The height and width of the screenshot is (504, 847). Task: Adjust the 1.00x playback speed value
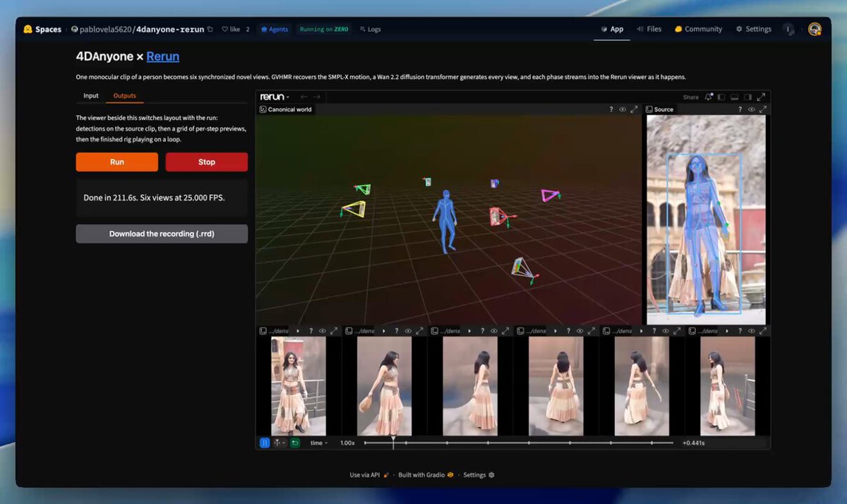pyautogui.click(x=347, y=443)
